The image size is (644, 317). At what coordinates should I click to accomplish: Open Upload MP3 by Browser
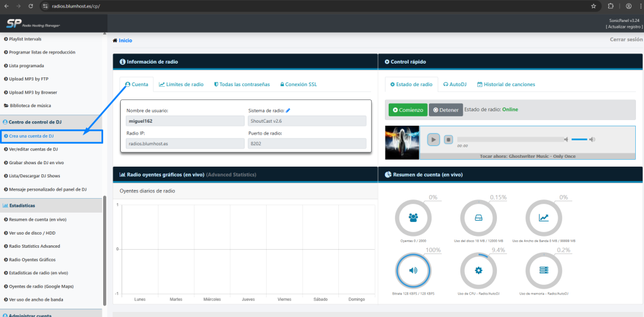coord(33,92)
